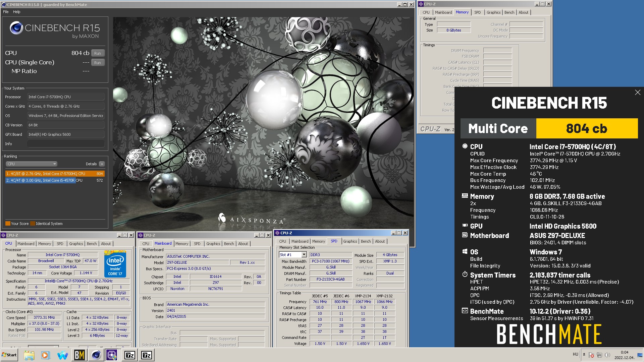
Task: Click the Cinebench R15 logo sphere
Action: tap(16, 28)
